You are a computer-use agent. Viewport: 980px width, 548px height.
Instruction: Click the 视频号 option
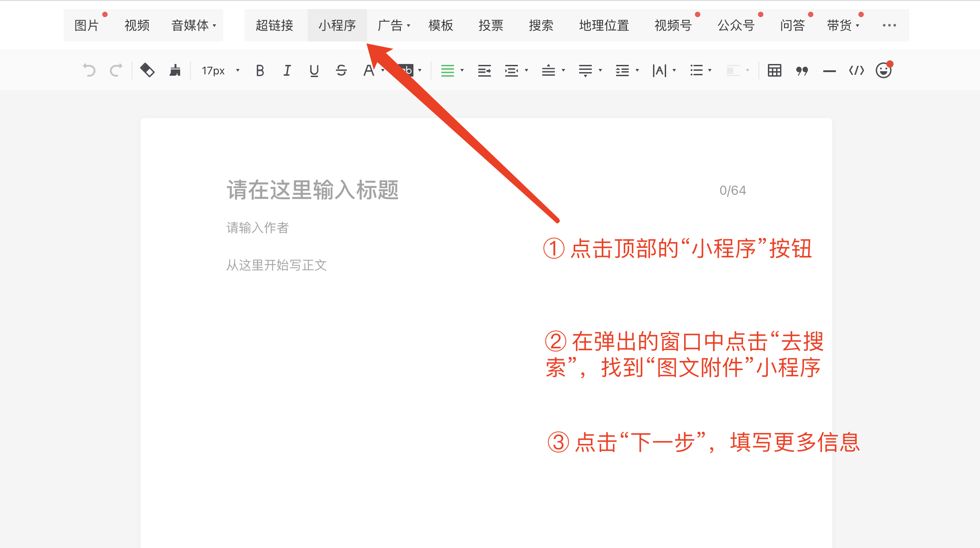point(673,25)
